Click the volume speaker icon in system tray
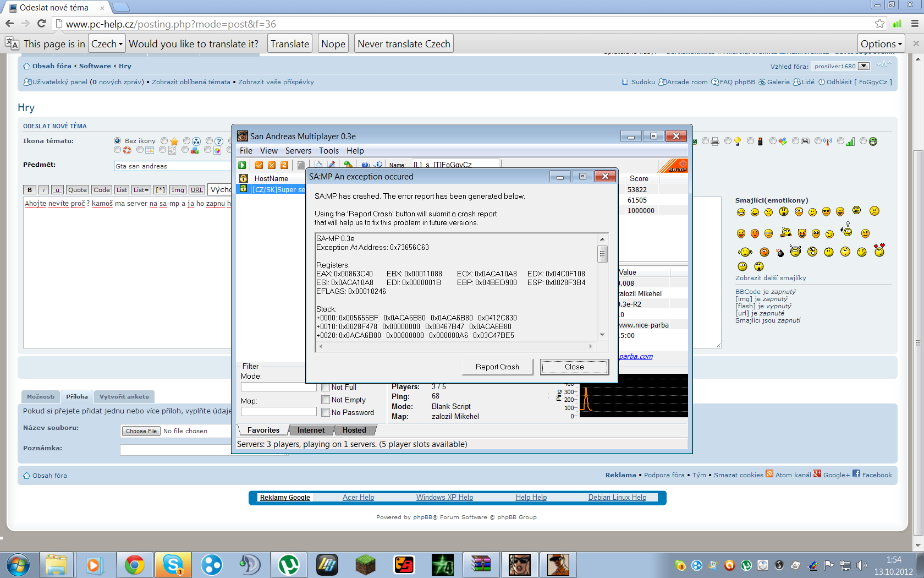Screen dimensions: 924x578 tap(862, 565)
